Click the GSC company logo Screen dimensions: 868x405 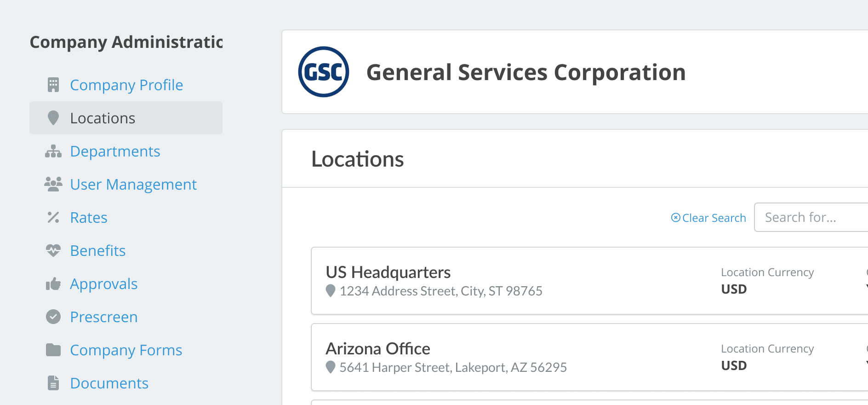tap(324, 72)
